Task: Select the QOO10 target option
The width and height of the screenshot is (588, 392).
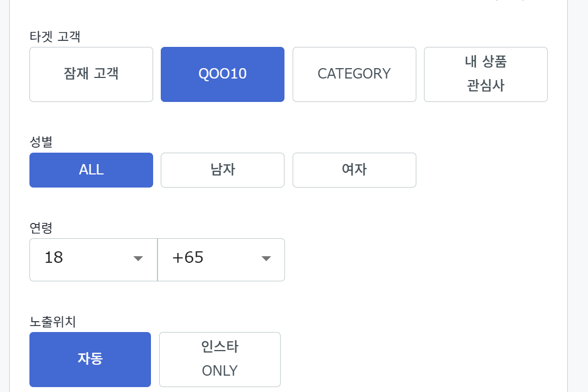Action: point(222,74)
